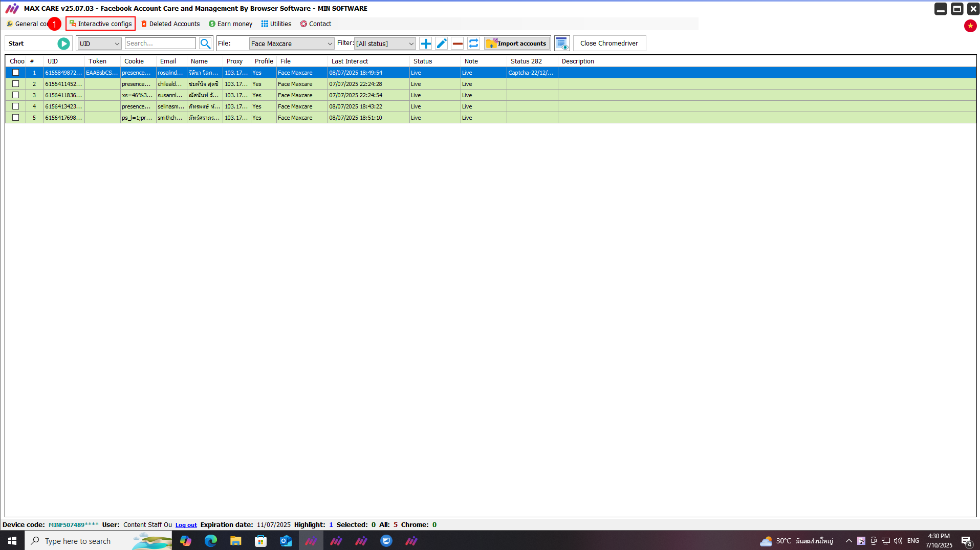Click the Log out link
The image size is (980, 550).
click(186, 525)
